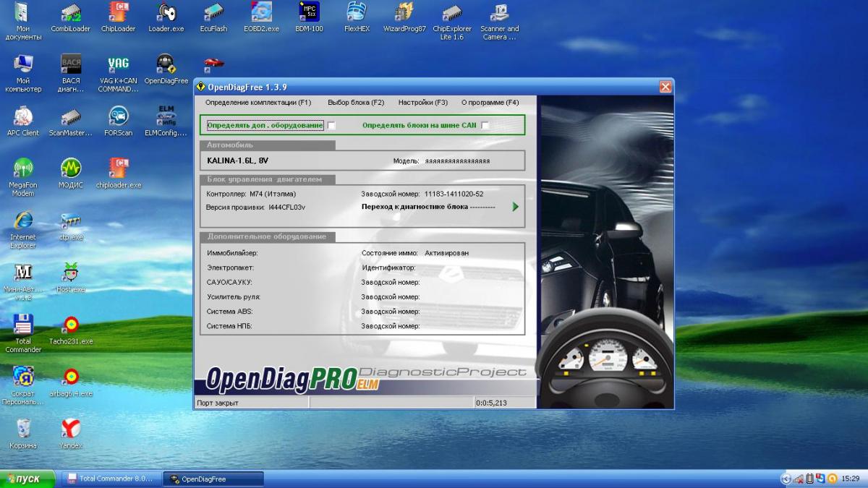Open the WizardProg87 desktop shortcut
The image size is (868, 488).
[x=404, y=18]
